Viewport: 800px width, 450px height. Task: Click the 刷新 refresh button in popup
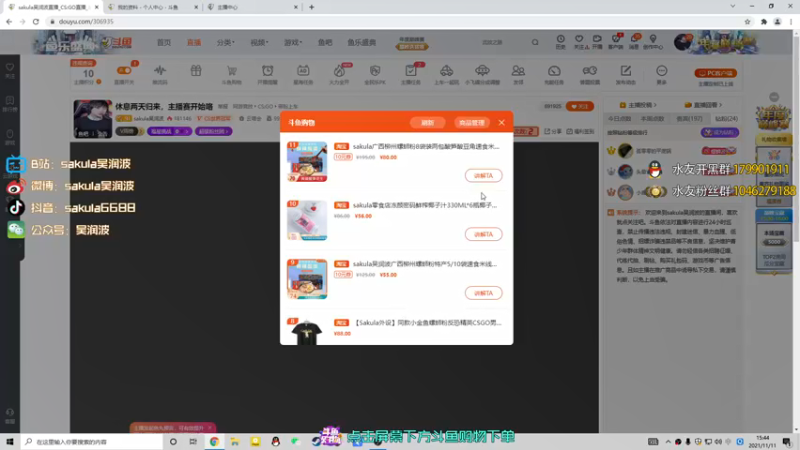[x=428, y=123]
